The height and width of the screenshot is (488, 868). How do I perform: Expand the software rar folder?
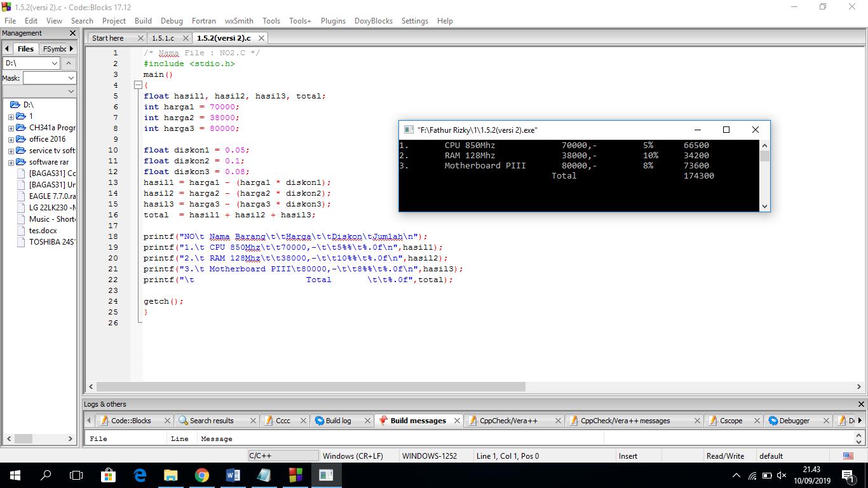11,162
